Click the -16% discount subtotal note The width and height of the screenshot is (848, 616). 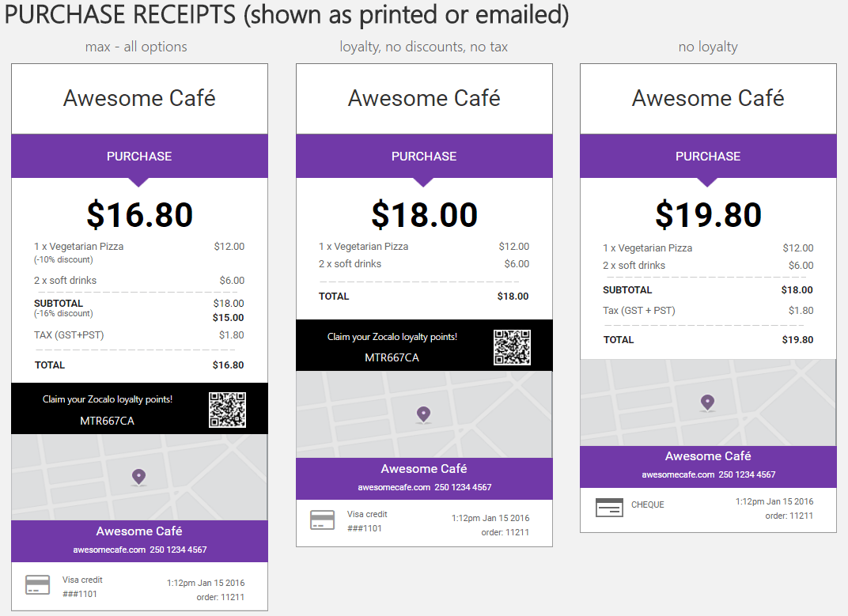coord(63,314)
